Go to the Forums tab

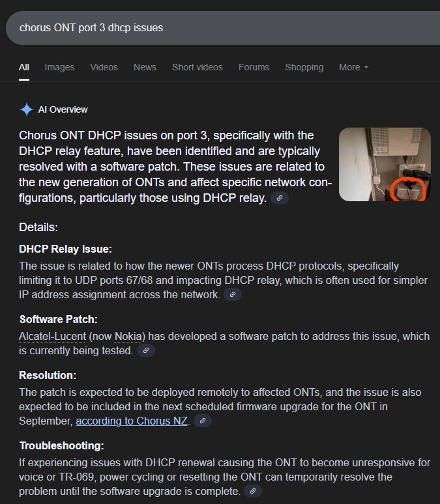(x=254, y=67)
